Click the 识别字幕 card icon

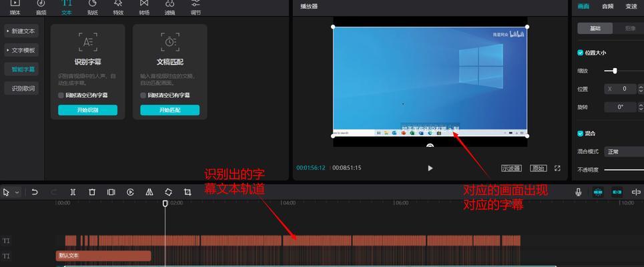(88, 42)
